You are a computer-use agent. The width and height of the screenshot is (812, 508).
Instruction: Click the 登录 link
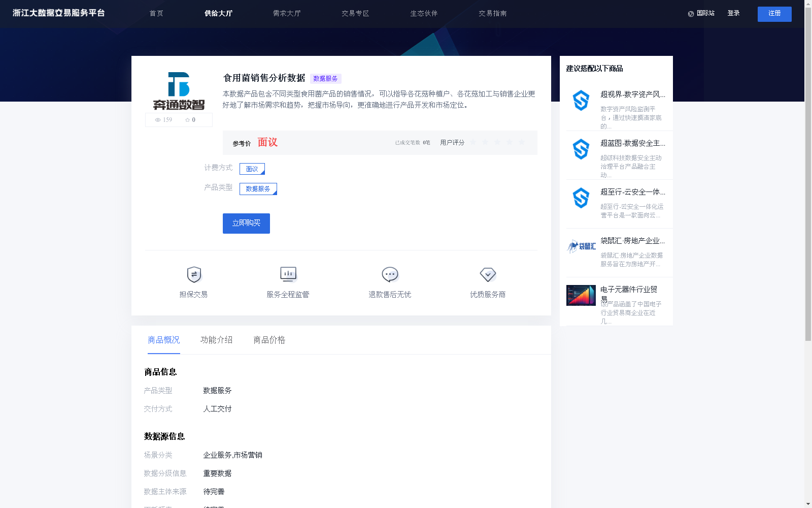tap(733, 13)
